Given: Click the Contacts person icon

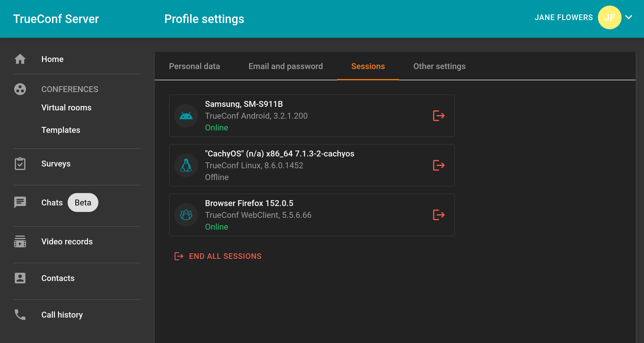Looking at the screenshot, I should 20,278.
